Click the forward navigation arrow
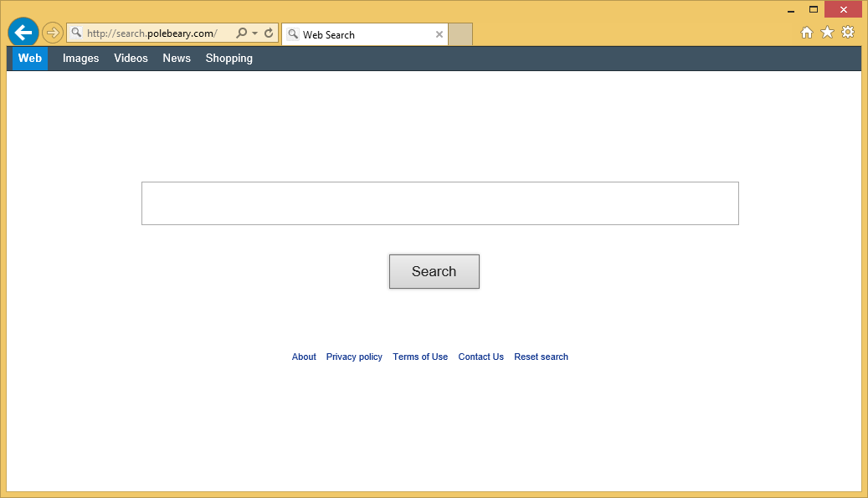Viewport: 868px width, 498px height. point(52,32)
